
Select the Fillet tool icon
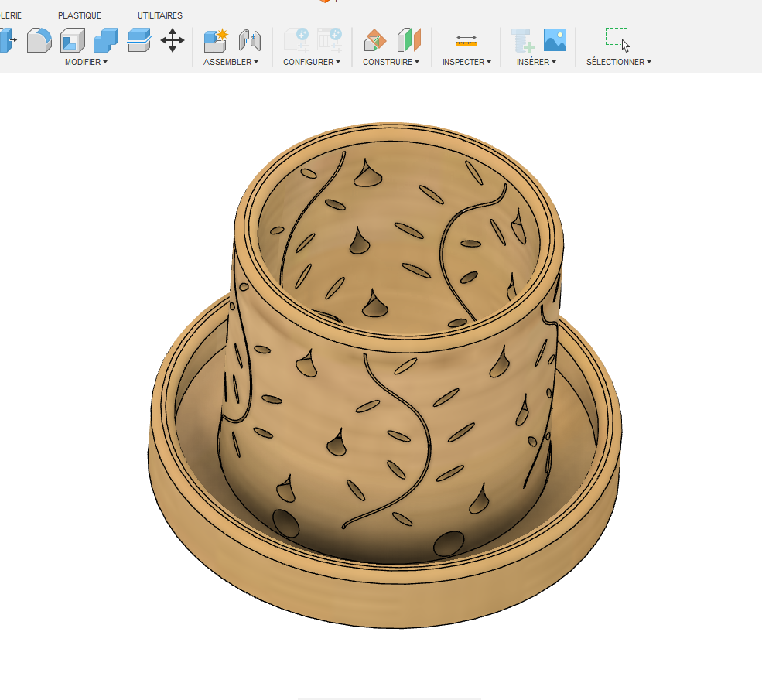coord(39,39)
